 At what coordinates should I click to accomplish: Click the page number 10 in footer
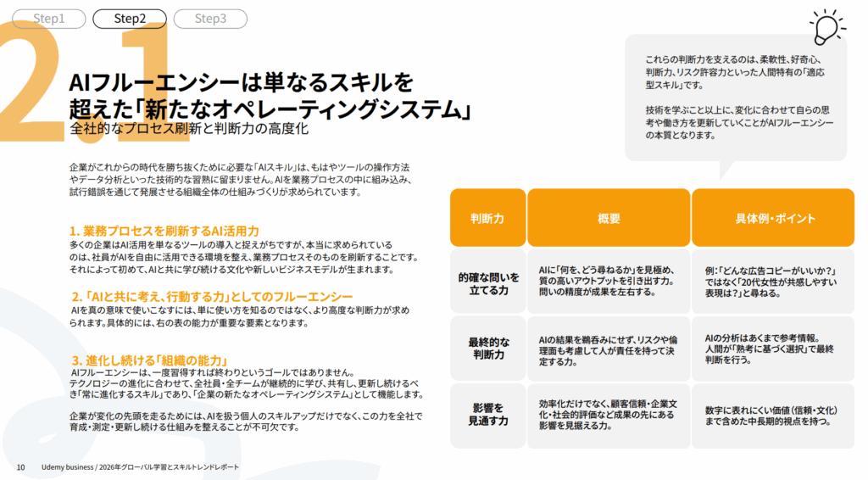20,467
